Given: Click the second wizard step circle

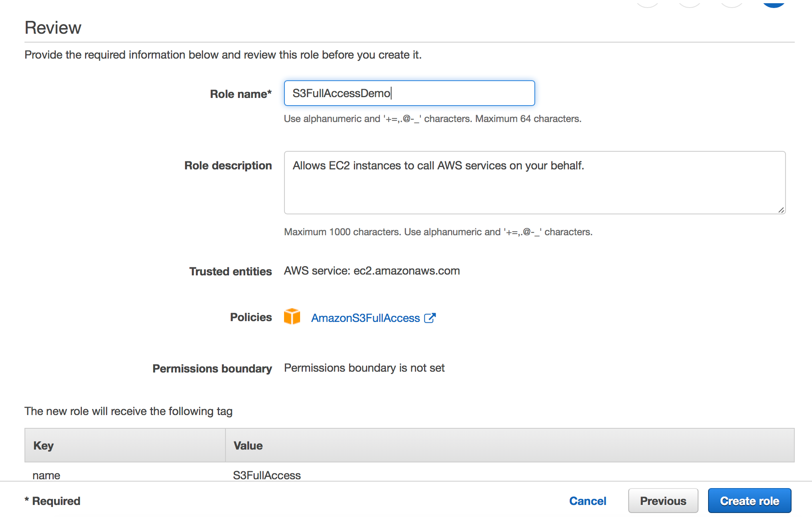Looking at the screenshot, I should [x=689, y=2].
